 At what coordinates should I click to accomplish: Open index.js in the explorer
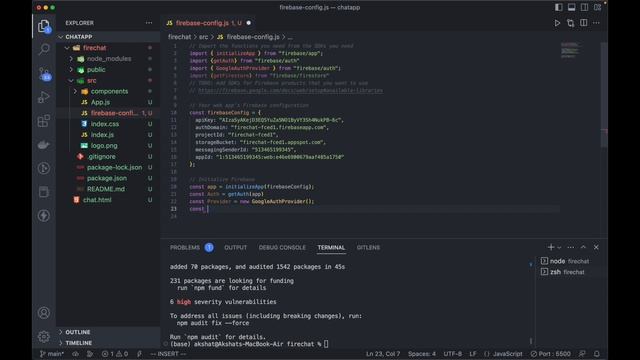109,135
